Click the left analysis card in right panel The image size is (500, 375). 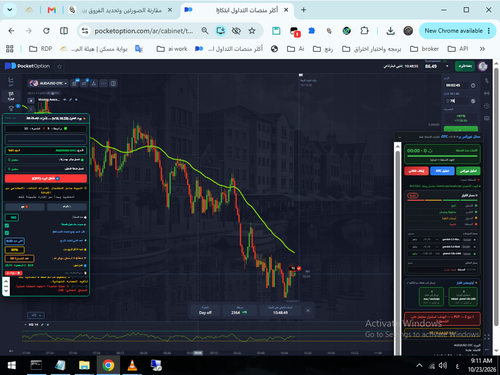pyautogui.click(x=431, y=296)
